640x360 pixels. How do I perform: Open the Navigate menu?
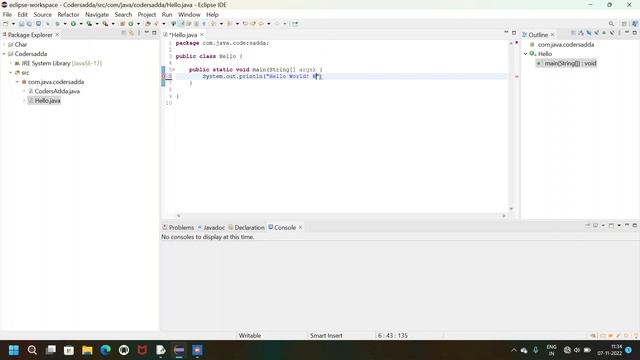tap(97, 14)
